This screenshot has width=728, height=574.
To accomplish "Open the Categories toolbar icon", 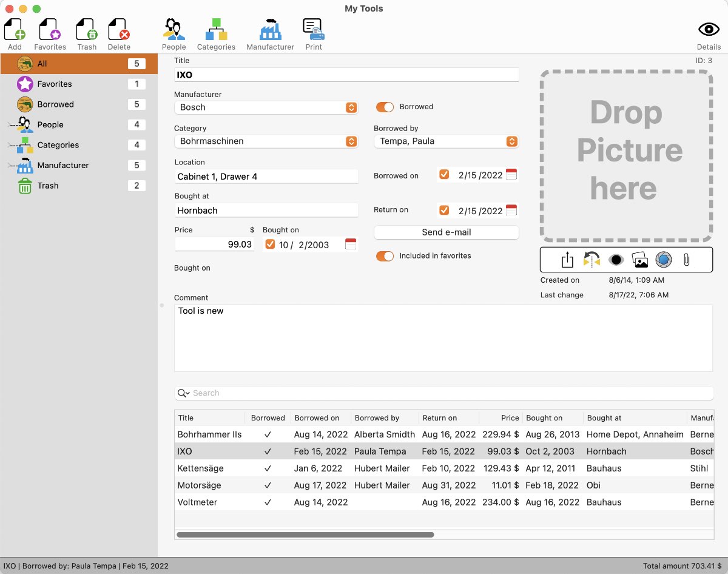I will pos(216,29).
